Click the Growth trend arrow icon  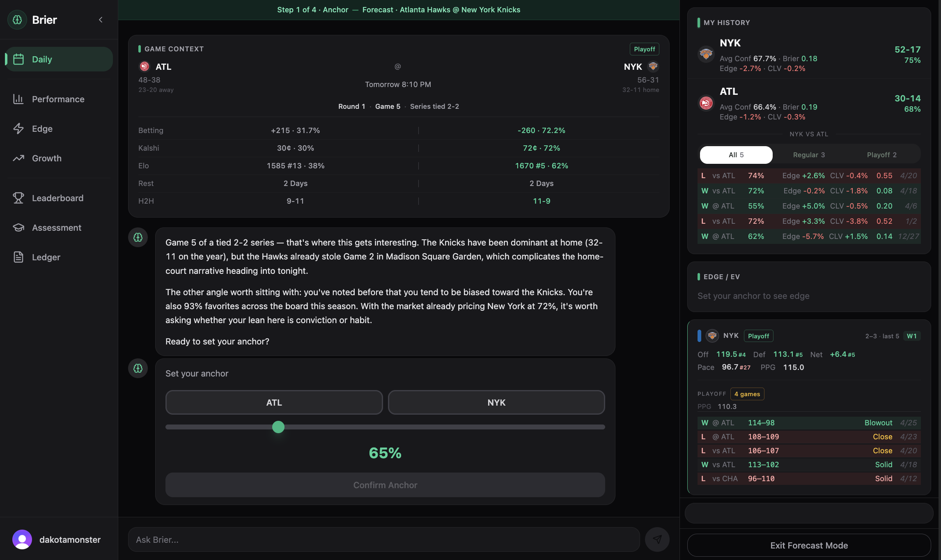[x=18, y=158]
